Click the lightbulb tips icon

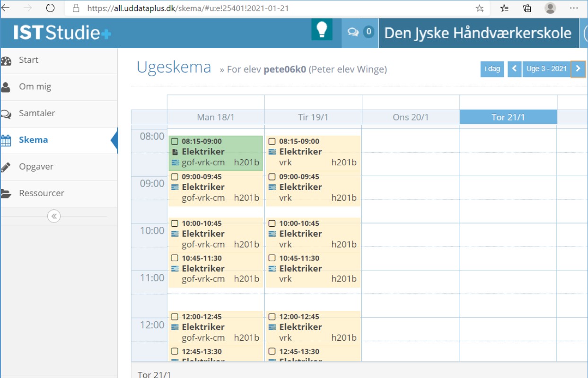pyautogui.click(x=322, y=29)
